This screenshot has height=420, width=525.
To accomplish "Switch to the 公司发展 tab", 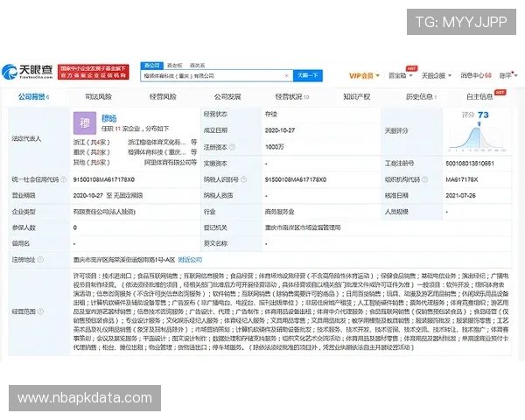I will pyautogui.click(x=227, y=97).
